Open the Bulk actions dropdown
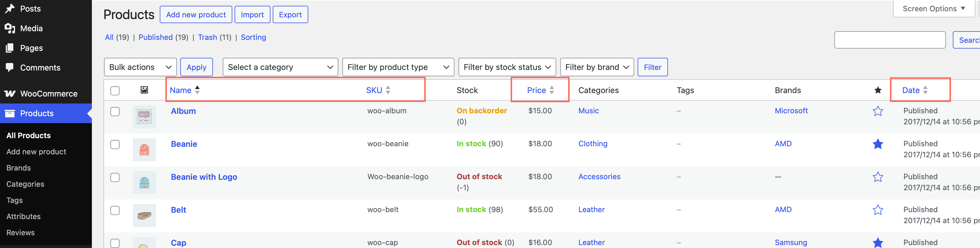Image resolution: width=980 pixels, height=248 pixels. 140,67
